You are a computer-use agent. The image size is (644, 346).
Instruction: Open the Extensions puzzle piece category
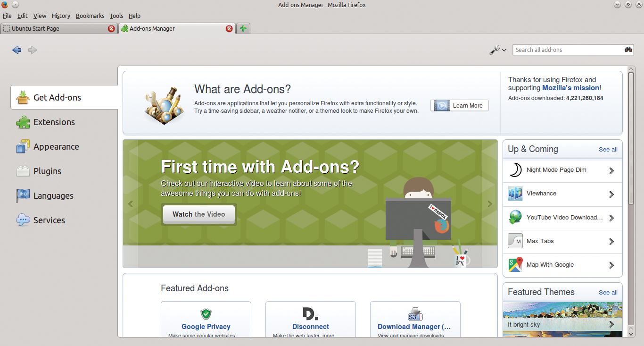coord(23,122)
